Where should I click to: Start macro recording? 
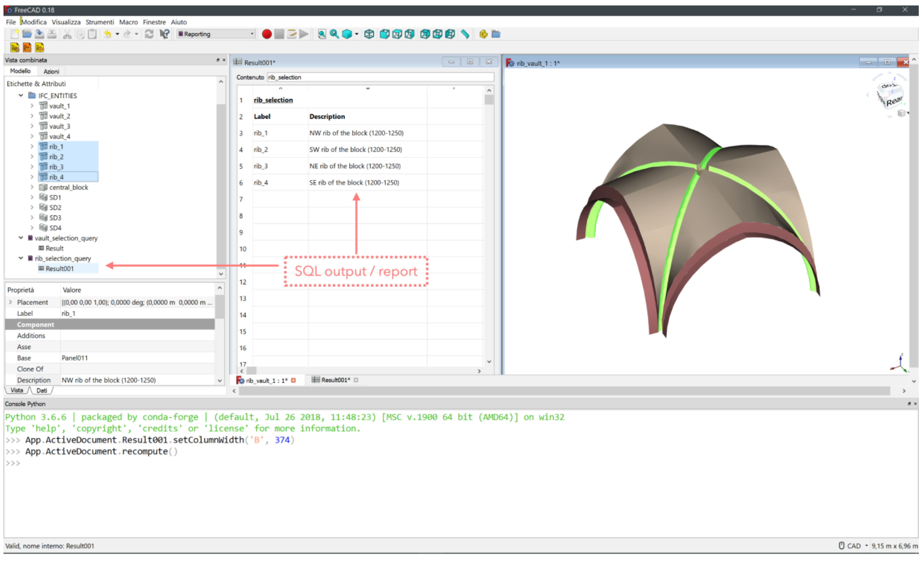click(x=267, y=34)
